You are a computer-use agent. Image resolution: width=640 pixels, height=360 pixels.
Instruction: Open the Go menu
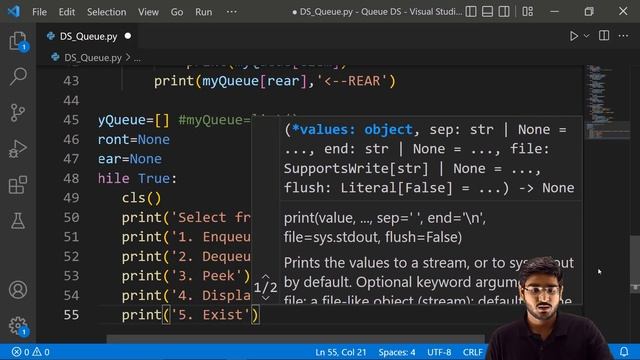point(177,12)
